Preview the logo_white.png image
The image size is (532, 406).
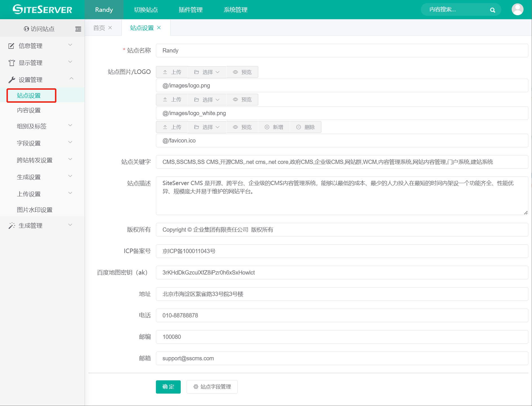click(242, 100)
